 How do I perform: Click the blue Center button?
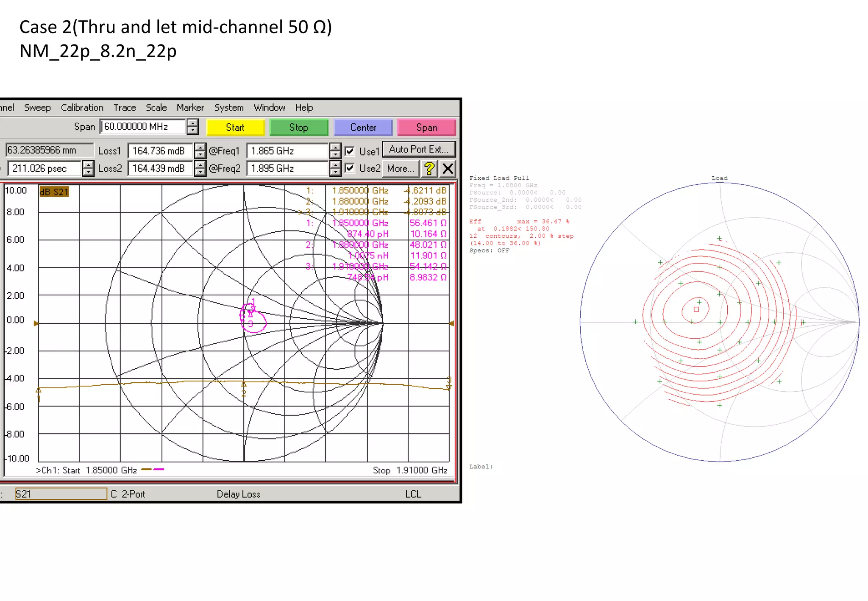(363, 128)
